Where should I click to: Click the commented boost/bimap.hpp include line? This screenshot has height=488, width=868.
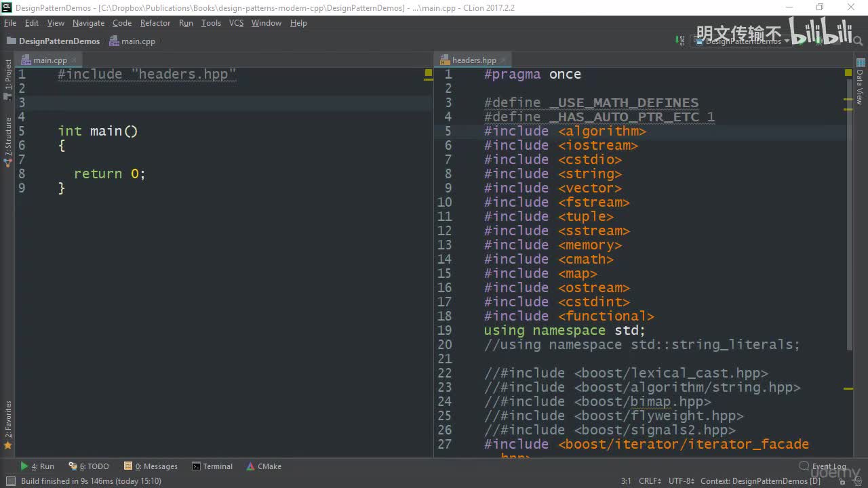click(x=597, y=401)
